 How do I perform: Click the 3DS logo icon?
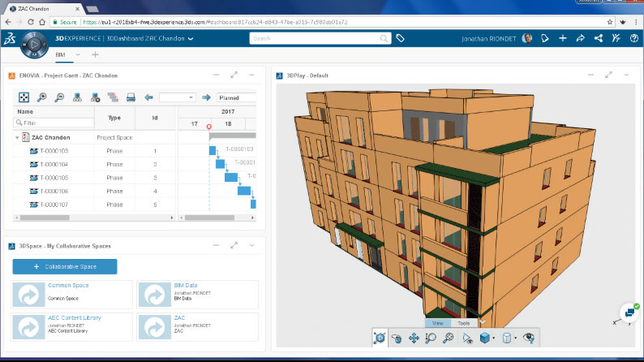[10, 39]
